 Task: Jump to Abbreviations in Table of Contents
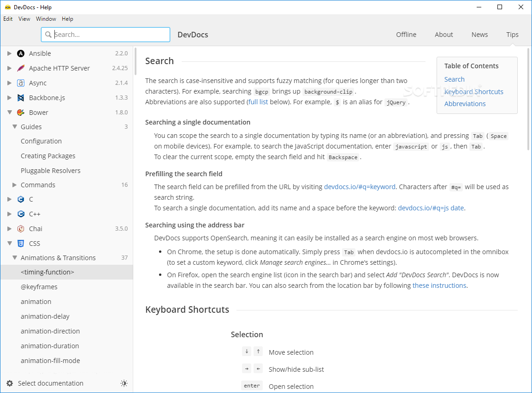click(x=465, y=104)
